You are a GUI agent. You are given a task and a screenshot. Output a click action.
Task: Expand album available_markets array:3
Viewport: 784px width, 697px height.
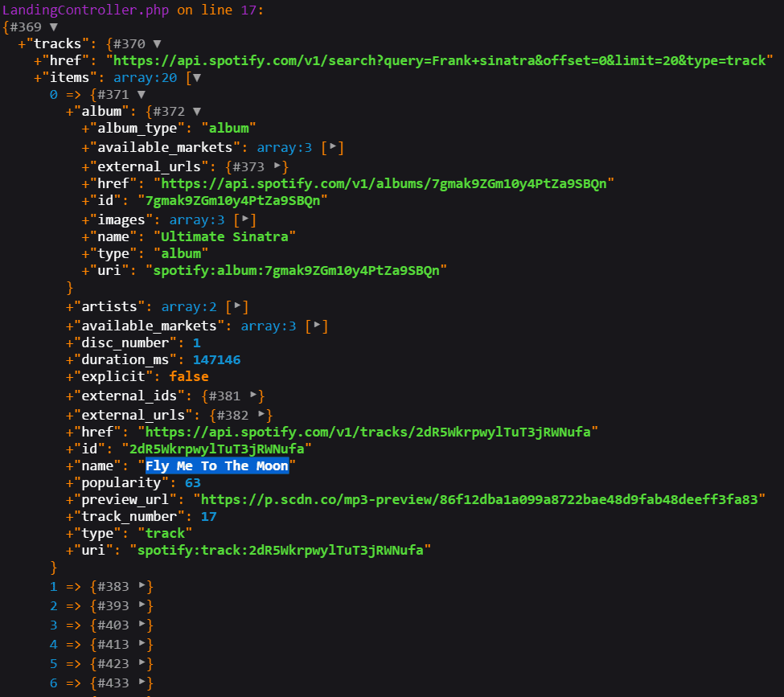333,147
